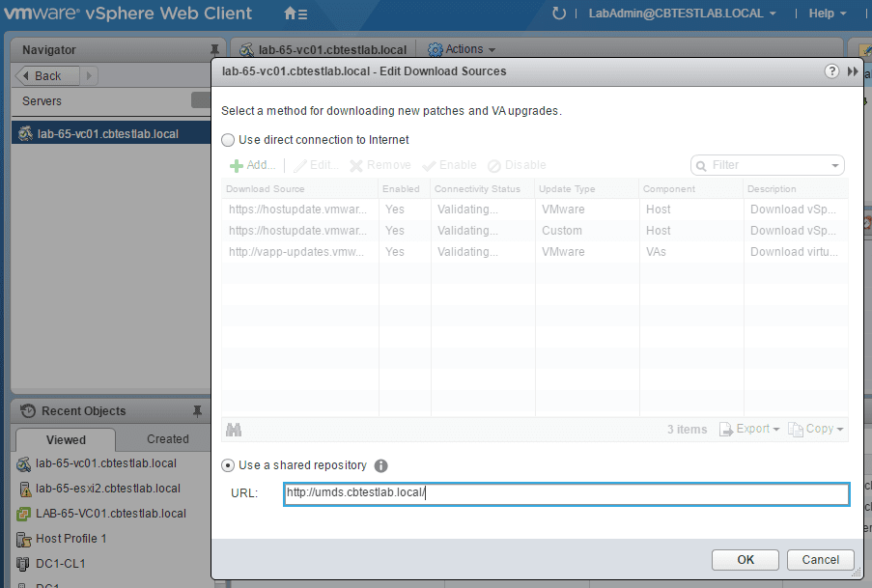This screenshot has width=872, height=588.
Task: Expand the Filter dropdown arrow
Action: (x=834, y=166)
